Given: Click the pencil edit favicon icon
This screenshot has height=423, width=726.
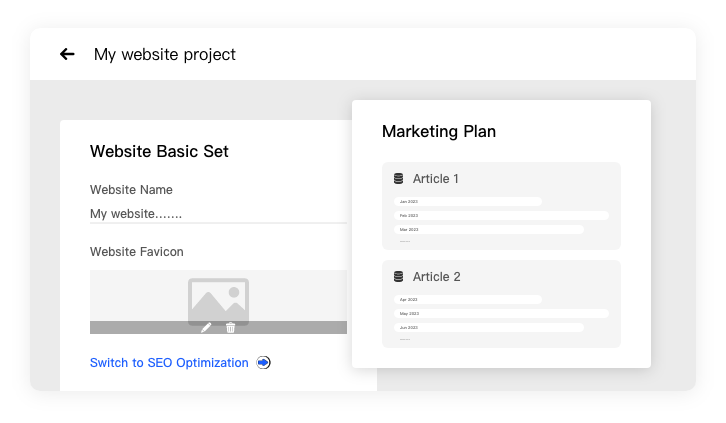Looking at the screenshot, I should (206, 327).
